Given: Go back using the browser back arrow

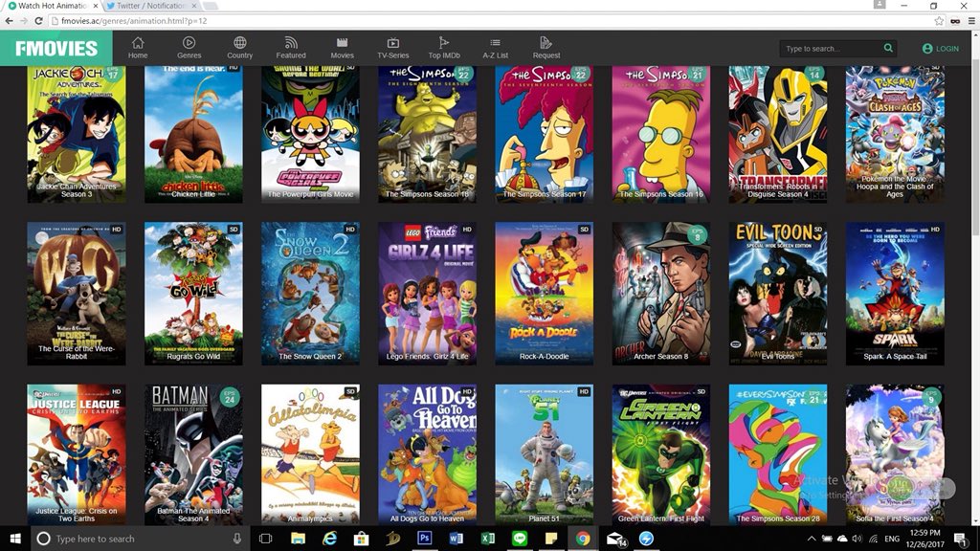Looking at the screenshot, I should (x=9, y=21).
